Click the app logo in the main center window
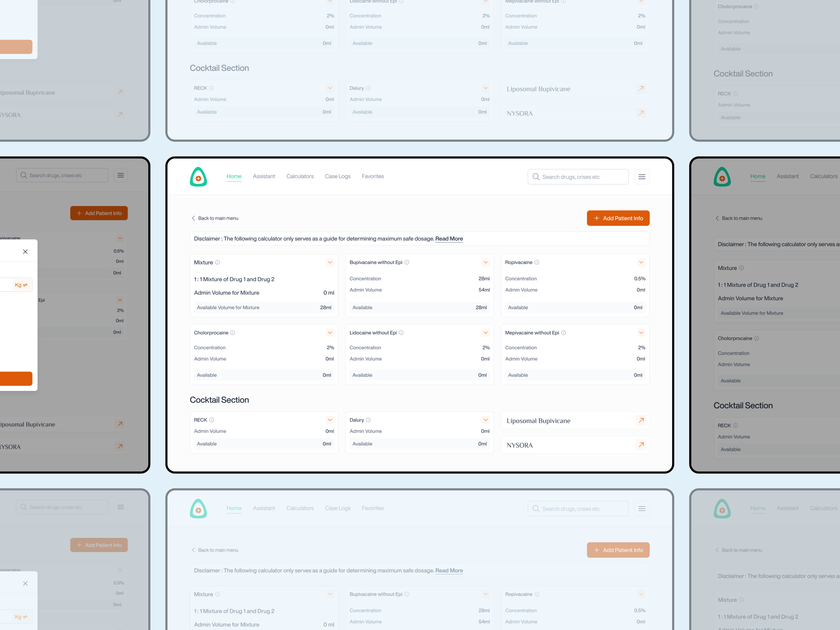 pos(198,177)
